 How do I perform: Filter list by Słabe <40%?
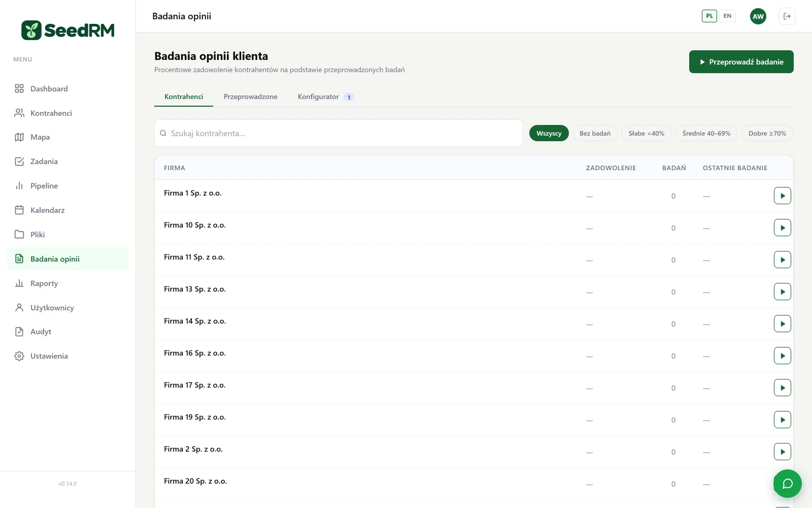(647, 133)
